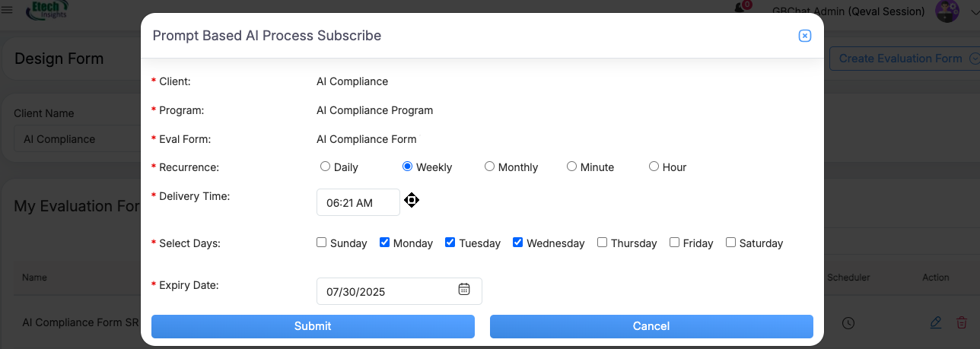Check the Sunday checkbox
Image resolution: width=980 pixels, height=349 pixels.
[x=322, y=243]
